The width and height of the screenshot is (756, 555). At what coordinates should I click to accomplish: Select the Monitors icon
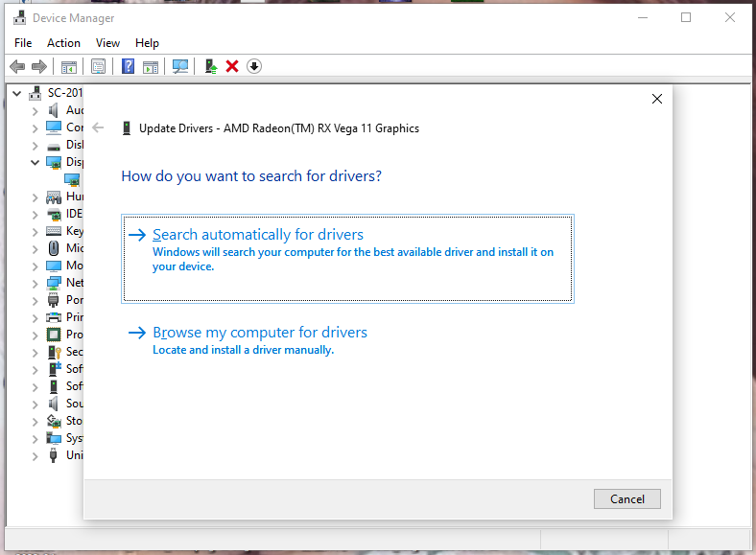(x=54, y=266)
